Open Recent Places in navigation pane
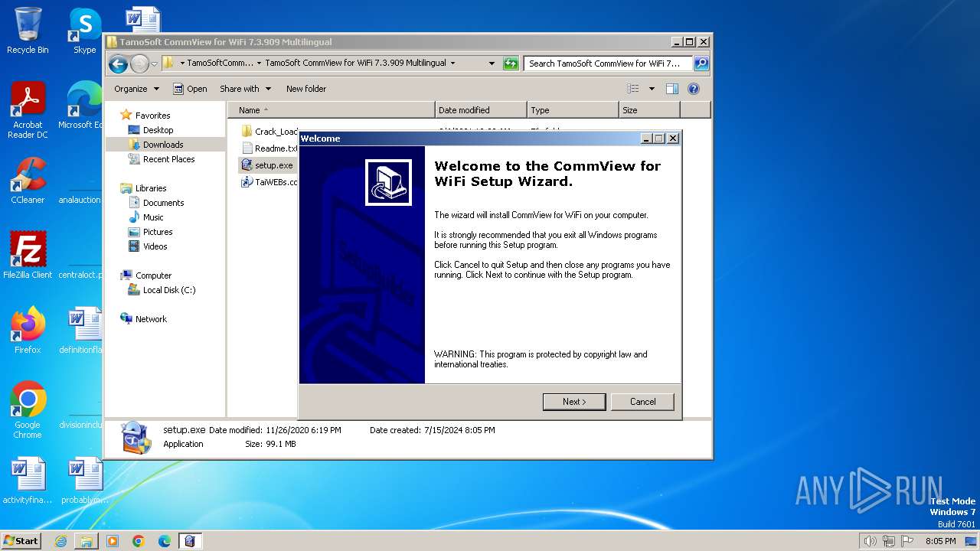The width and height of the screenshot is (980, 551). tap(161, 159)
